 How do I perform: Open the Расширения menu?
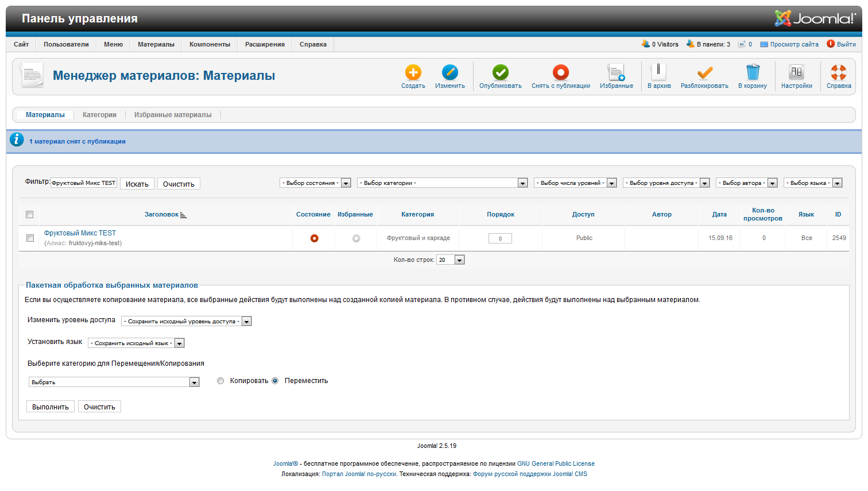(265, 44)
